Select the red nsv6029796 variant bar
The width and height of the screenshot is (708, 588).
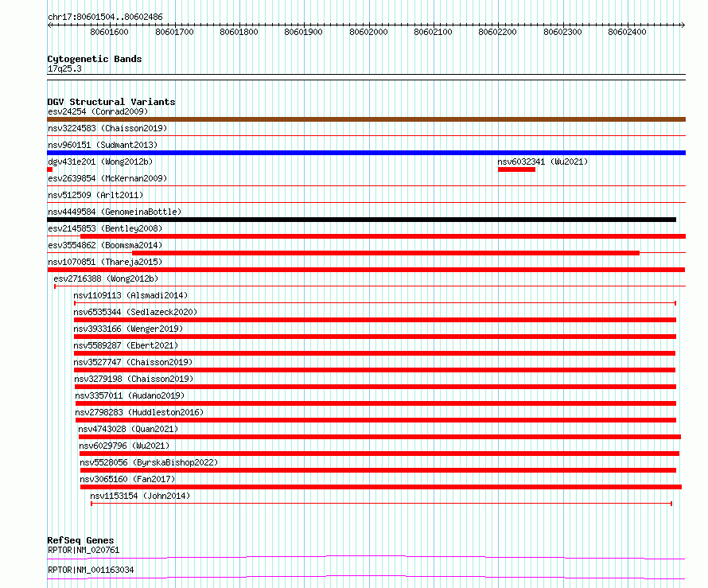click(x=379, y=454)
